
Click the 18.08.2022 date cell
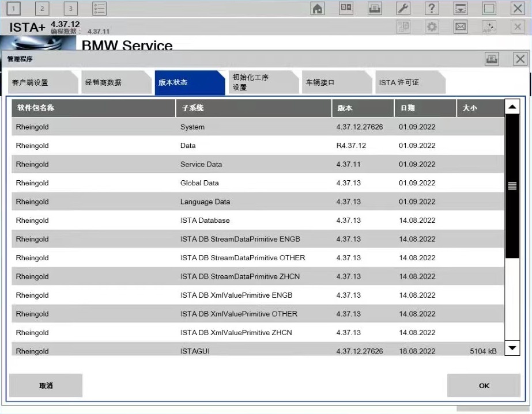[417, 351]
